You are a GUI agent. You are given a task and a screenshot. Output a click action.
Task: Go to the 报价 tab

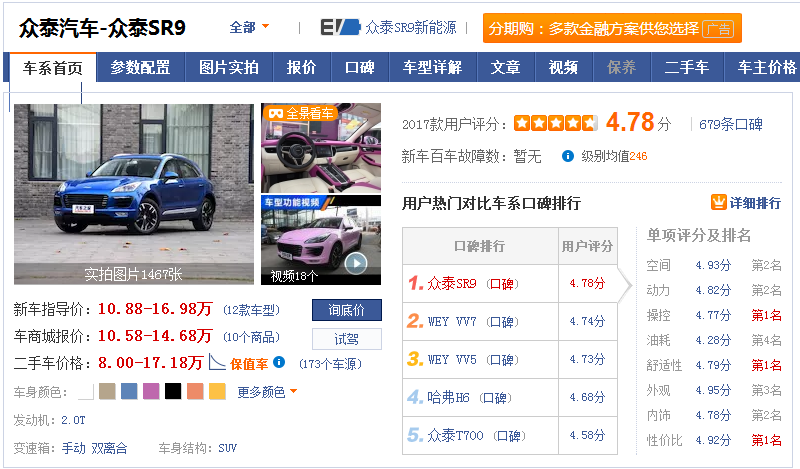[x=302, y=67]
